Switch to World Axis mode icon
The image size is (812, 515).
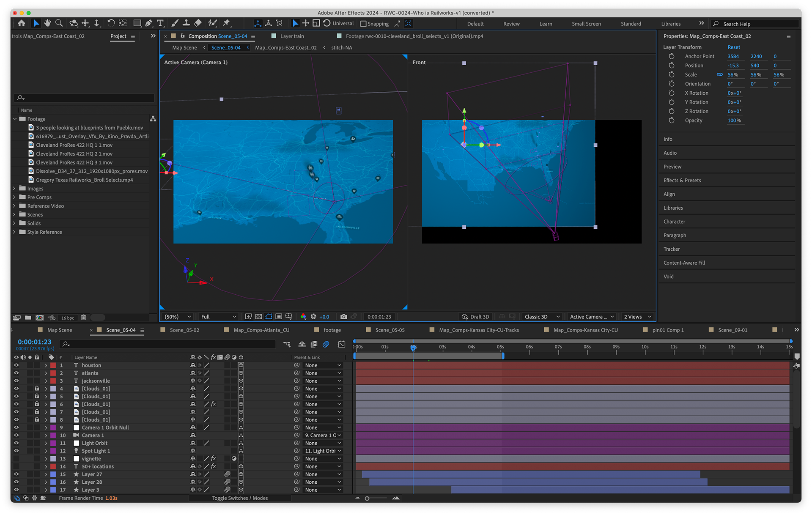pos(268,23)
